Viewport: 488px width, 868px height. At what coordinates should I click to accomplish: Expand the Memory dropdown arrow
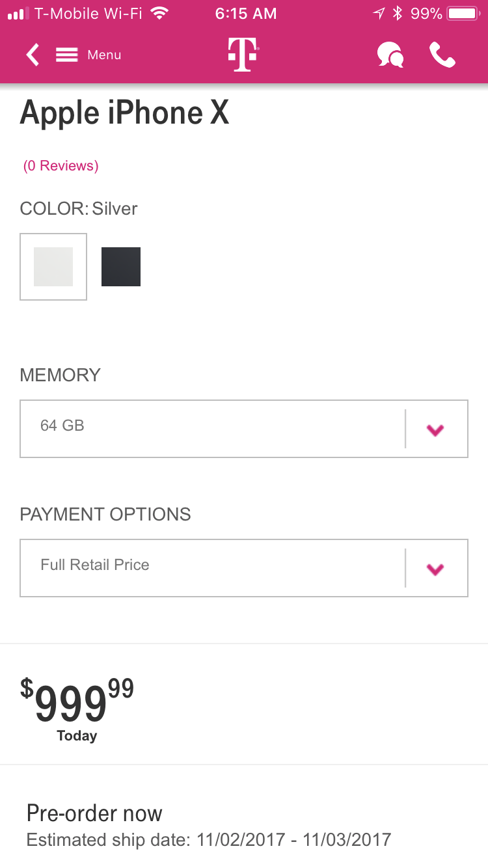coord(435,429)
